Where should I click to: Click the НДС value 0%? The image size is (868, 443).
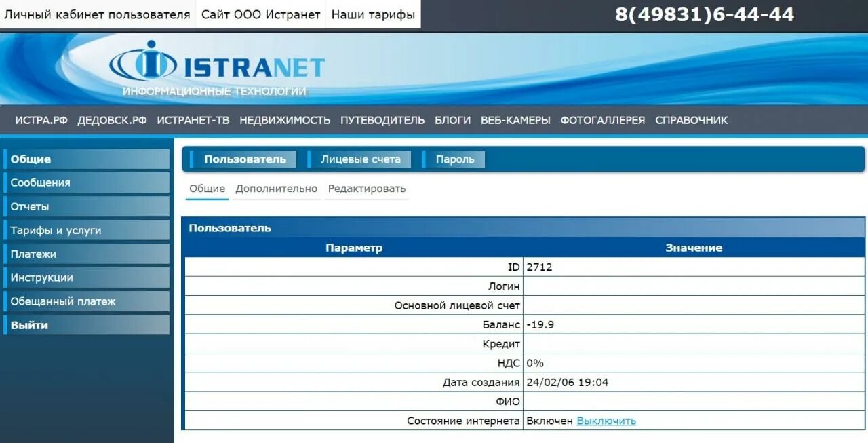pyautogui.click(x=535, y=363)
